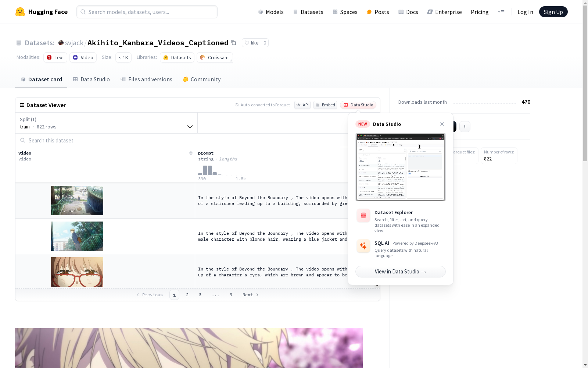Click the Next page button
Viewport: 588px width, 368px height.
[x=251, y=295]
